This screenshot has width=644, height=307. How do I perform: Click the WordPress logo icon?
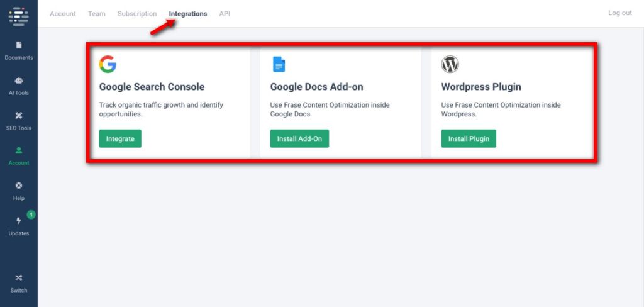pos(450,65)
